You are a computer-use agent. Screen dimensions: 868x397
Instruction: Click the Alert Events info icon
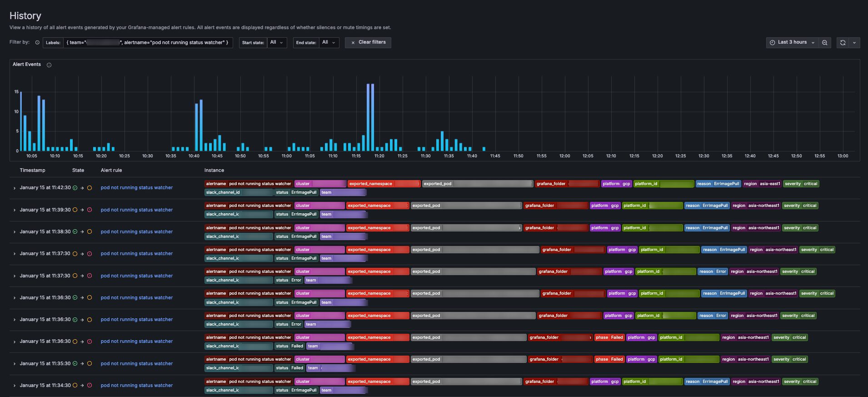(49, 65)
